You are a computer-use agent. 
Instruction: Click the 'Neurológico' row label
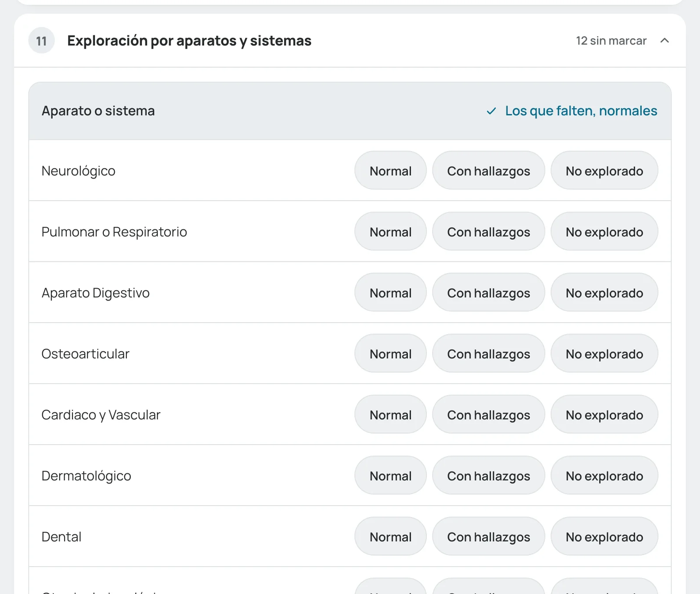[78, 171]
